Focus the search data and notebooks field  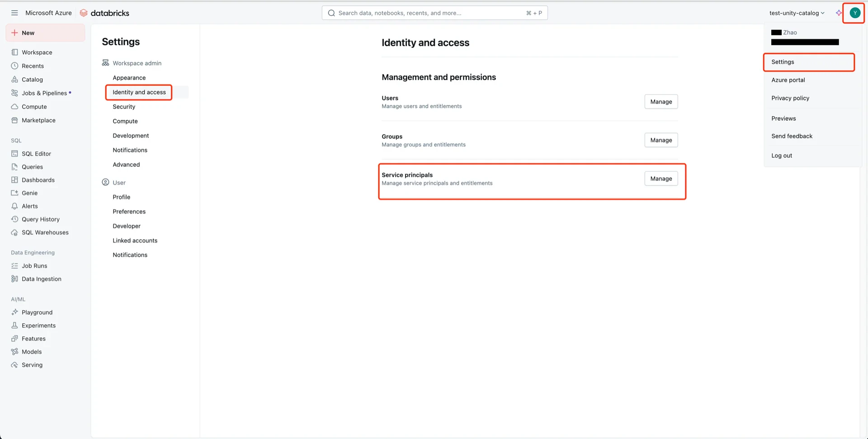click(434, 13)
